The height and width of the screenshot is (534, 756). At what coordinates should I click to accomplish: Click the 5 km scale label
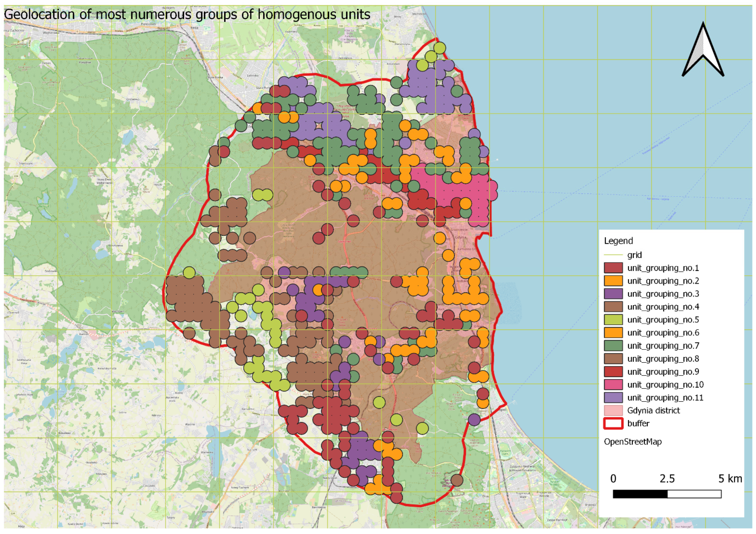tap(730, 478)
